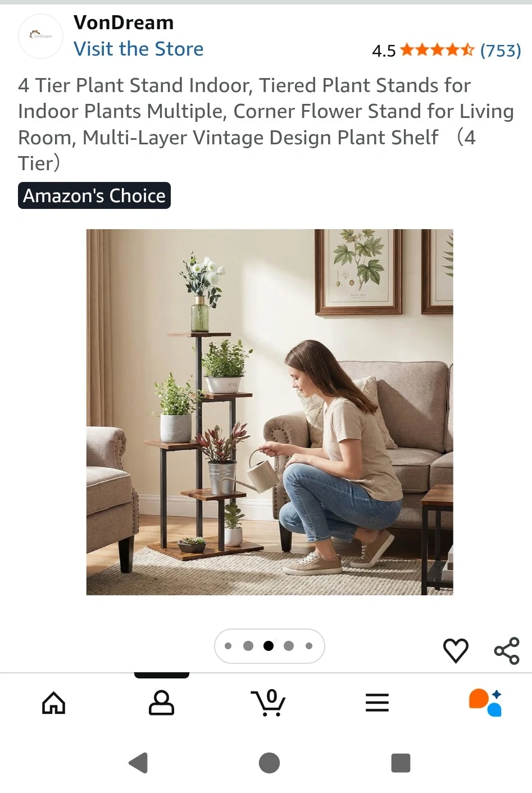Tap the Android home circle button

tap(269, 763)
